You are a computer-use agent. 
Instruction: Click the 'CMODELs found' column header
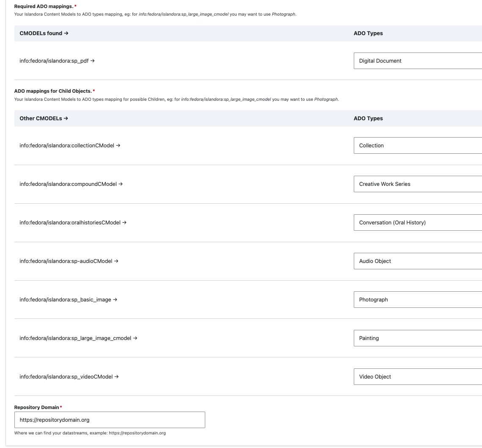pyautogui.click(x=44, y=33)
